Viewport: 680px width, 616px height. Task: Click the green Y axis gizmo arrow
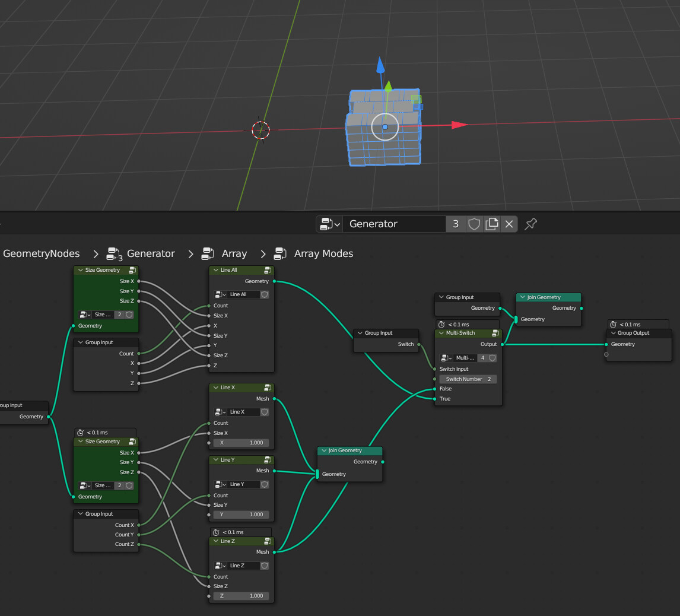coord(388,86)
